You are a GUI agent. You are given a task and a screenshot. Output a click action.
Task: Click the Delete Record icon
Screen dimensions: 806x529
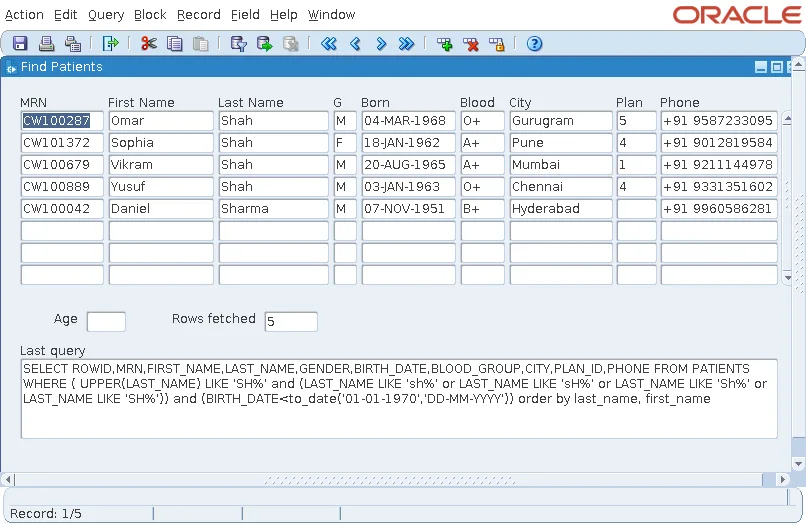470,44
